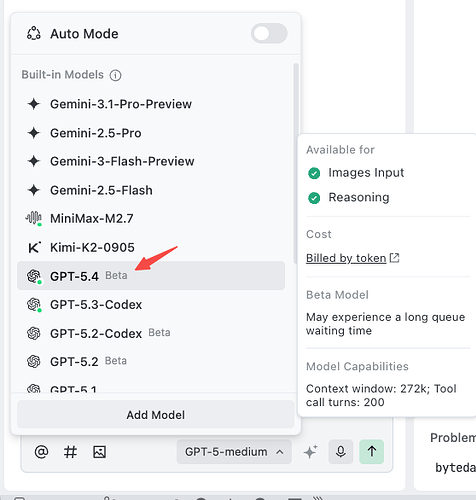Click the green send arrow button
Image resolution: width=476 pixels, height=500 pixels.
pos(372,452)
